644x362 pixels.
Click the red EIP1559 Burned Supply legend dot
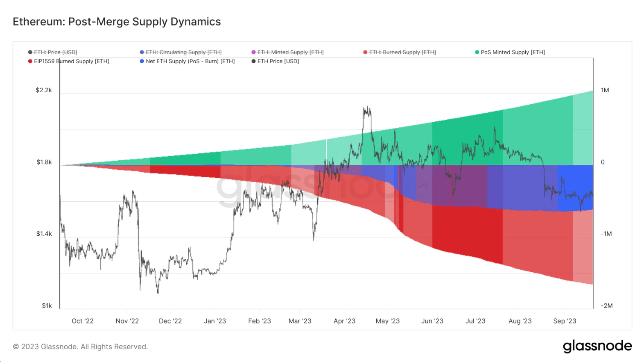(x=30, y=61)
